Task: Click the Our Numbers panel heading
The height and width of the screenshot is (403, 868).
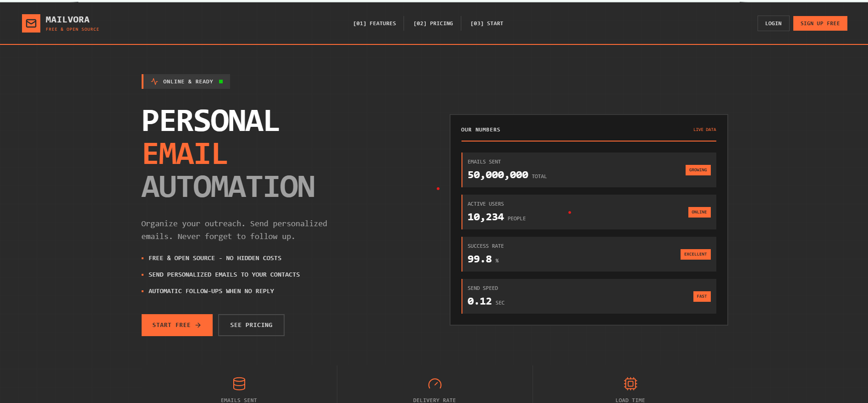Action: [x=480, y=130]
